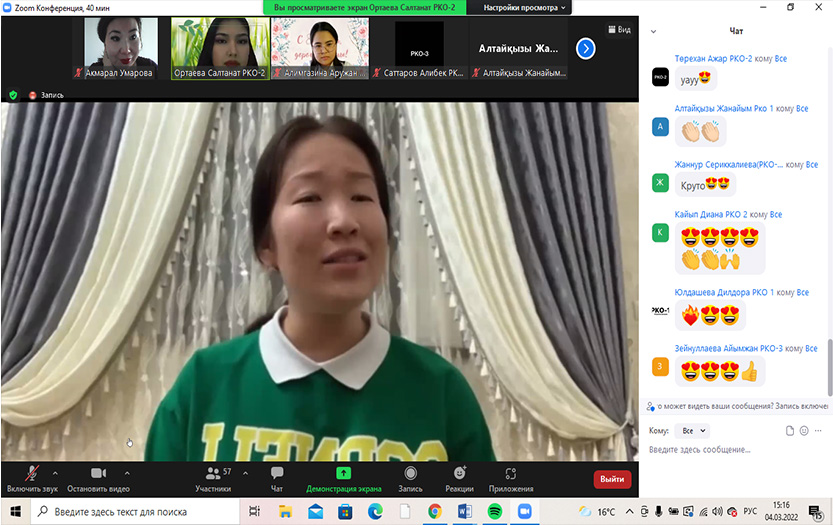Stop camera with Остановить видео button
Screen dimensions: 833x525
click(97, 477)
